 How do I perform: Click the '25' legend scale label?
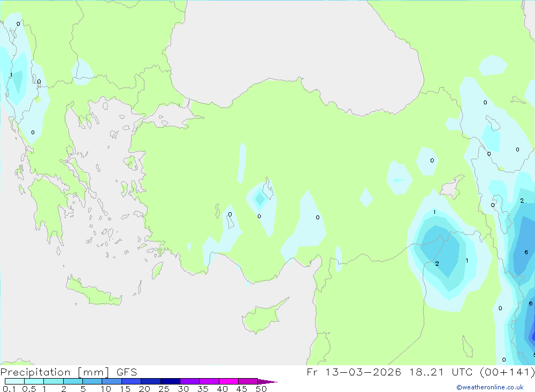[164, 389]
